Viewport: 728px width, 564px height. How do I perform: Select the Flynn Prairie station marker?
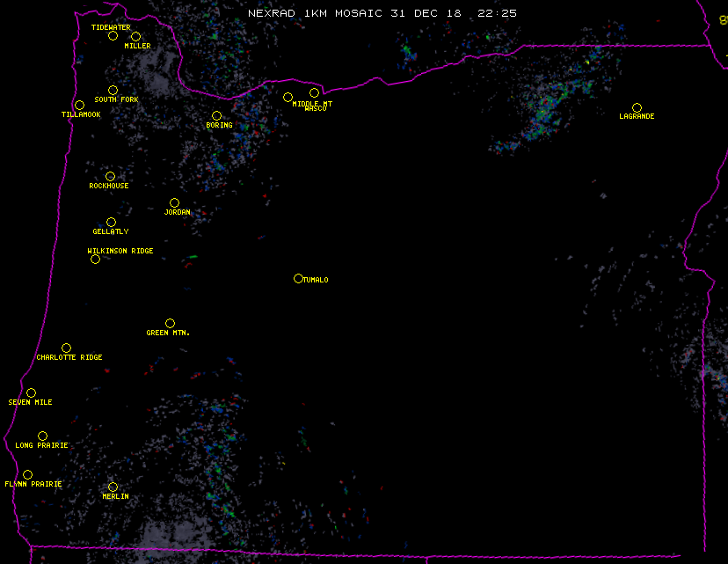click(x=27, y=475)
